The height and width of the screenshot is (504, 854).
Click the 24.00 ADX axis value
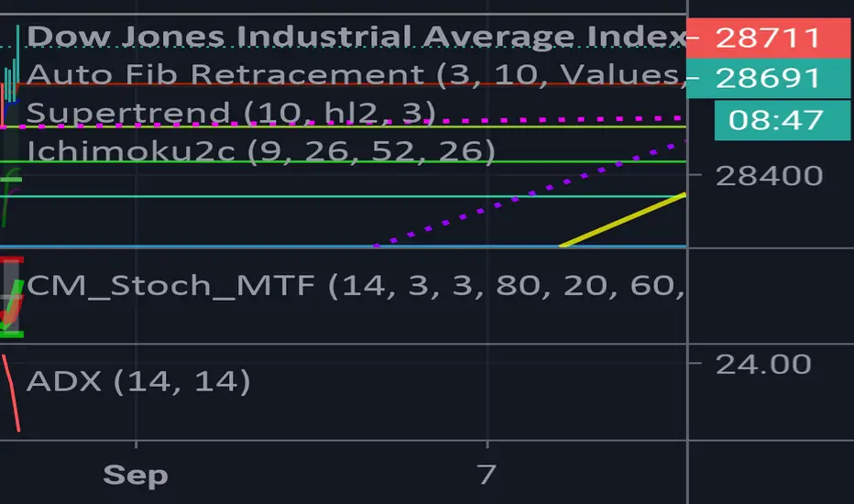[763, 364]
